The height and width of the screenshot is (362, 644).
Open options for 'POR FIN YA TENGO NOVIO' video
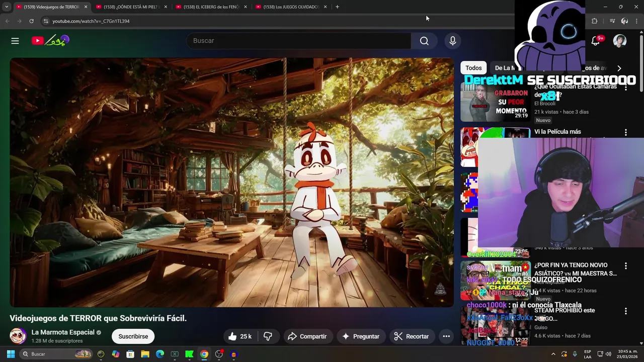pos(626,265)
